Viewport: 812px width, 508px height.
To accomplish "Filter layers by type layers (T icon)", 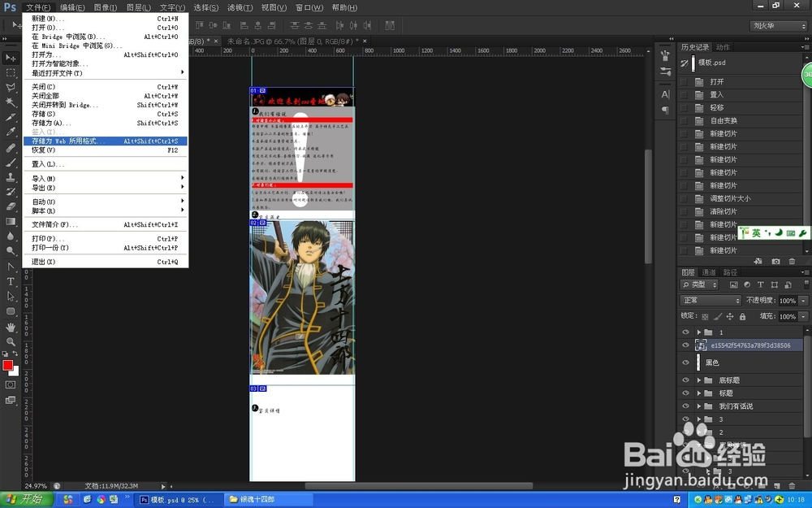I will [760, 284].
